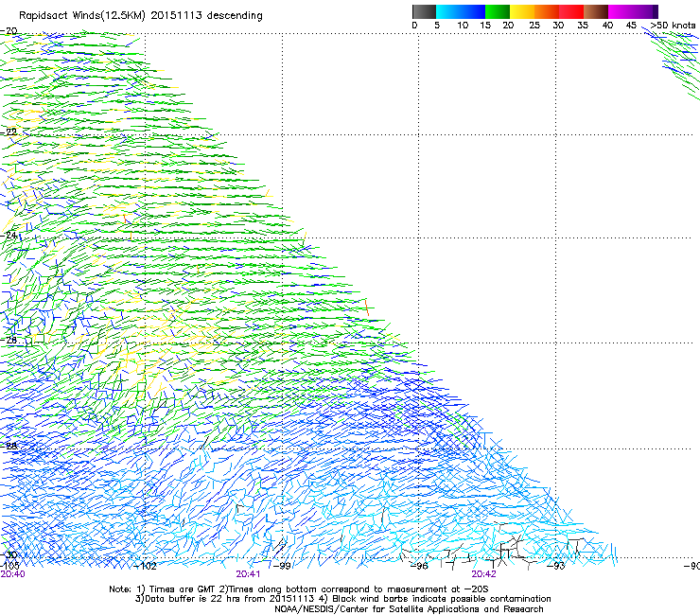Click the 'Data buffer is 22 hrs' note

[342, 599]
